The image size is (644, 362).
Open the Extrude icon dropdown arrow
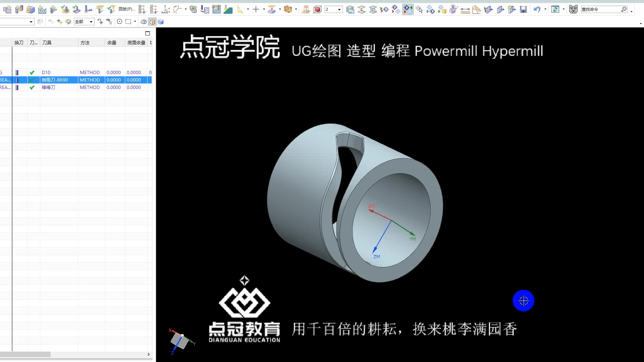[280, 9]
